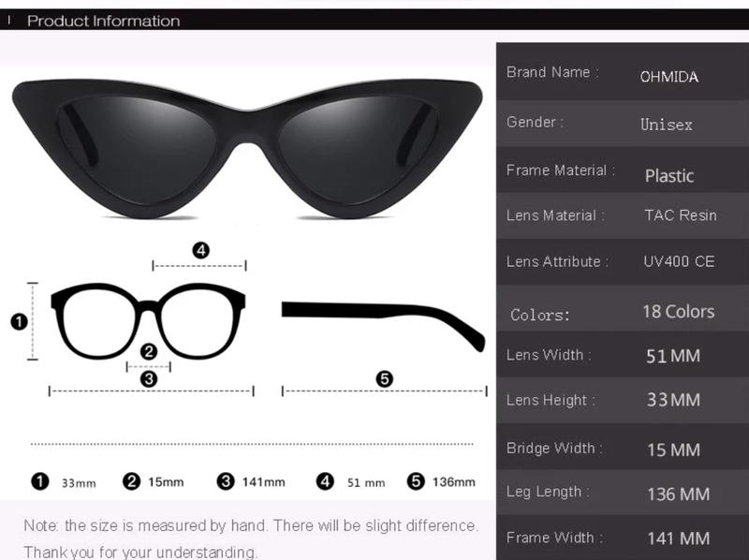
Task: Click the legend circle 4 next to 51 mm
Action: tap(325, 481)
